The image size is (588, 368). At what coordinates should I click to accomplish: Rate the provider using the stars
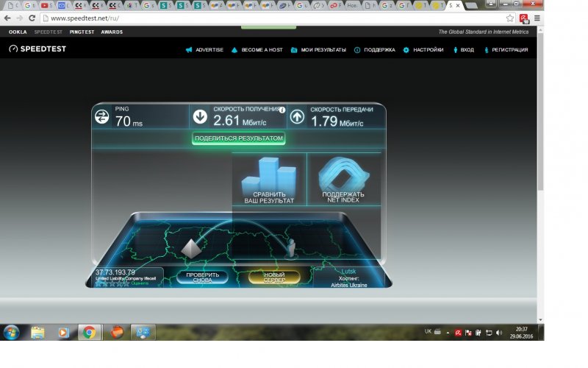click(x=112, y=283)
